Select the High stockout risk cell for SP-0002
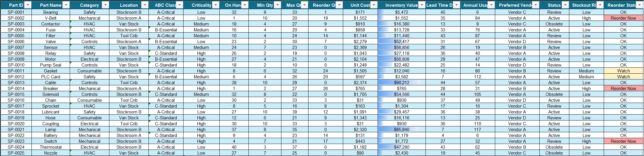The width and height of the screenshot is (644, 156). pos(586,18)
